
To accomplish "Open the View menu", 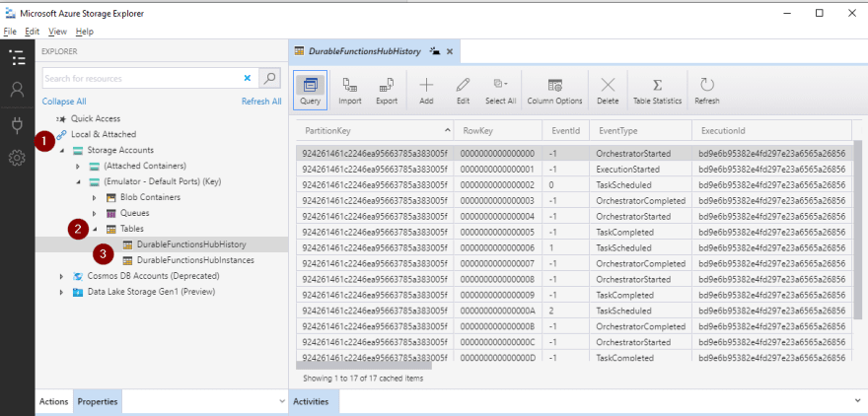I will [x=57, y=32].
